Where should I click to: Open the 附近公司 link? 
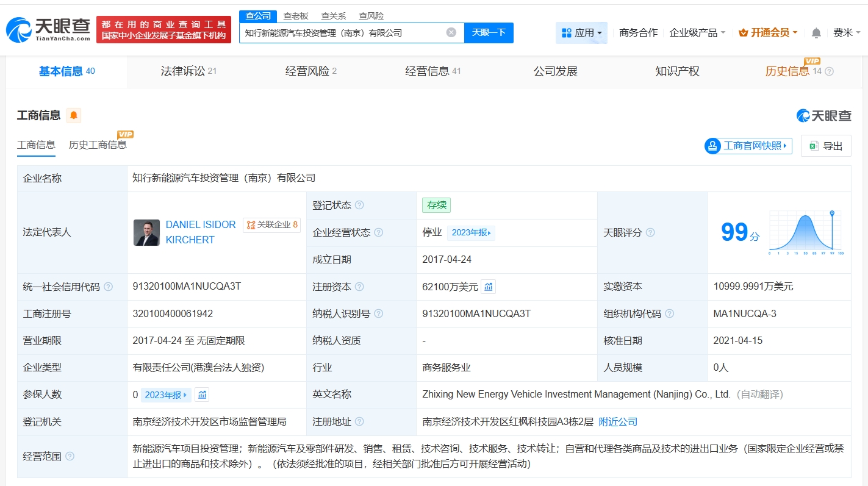pyautogui.click(x=618, y=421)
